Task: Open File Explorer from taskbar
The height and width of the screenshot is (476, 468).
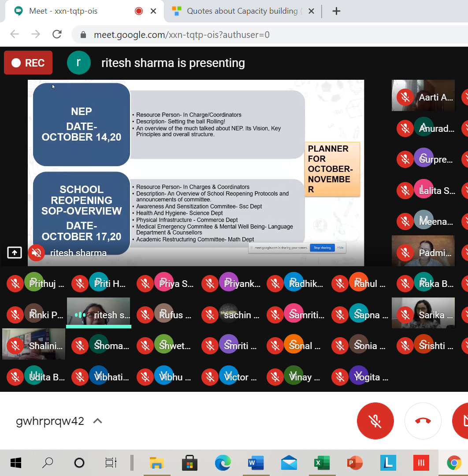Action: click(x=156, y=463)
